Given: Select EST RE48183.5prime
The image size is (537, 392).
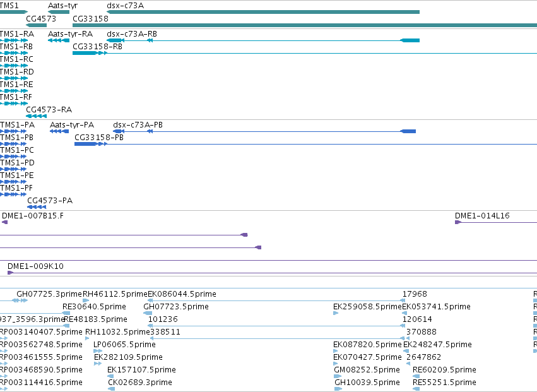Looking at the screenshot, I should pyautogui.click(x=95, y=319).
